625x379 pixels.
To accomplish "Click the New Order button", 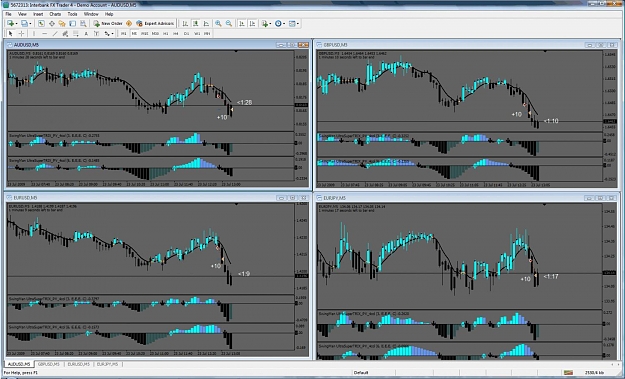I will tap(108, 24).
